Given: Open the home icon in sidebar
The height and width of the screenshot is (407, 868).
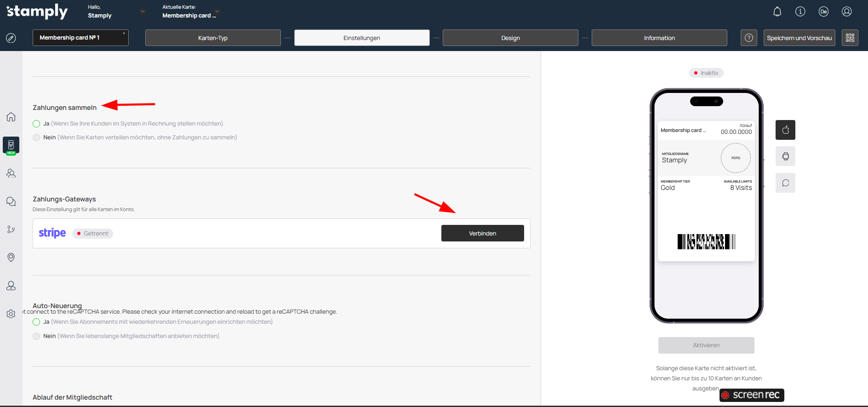Looking at the screenshot, I should (x=11, y=117).
